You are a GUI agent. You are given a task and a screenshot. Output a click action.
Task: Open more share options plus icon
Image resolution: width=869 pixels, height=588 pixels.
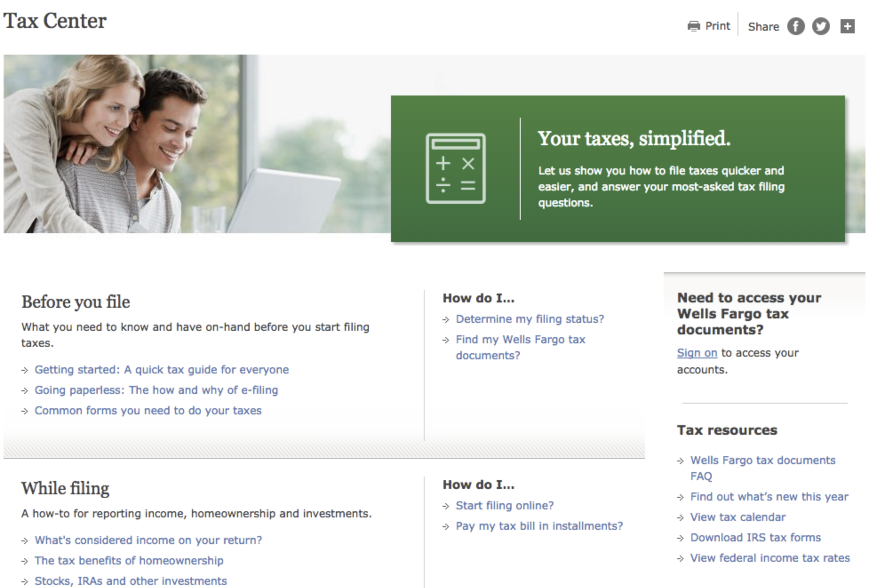pos(847,26)
